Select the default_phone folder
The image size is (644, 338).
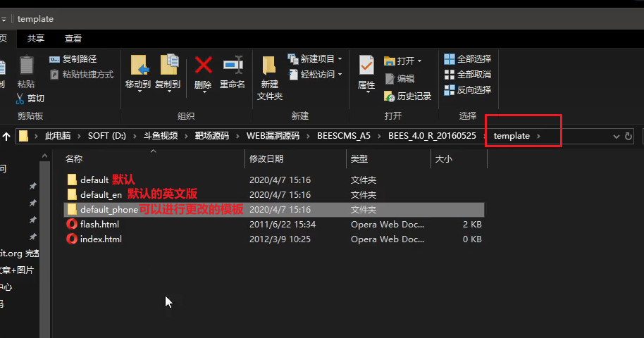pos(274,209)
